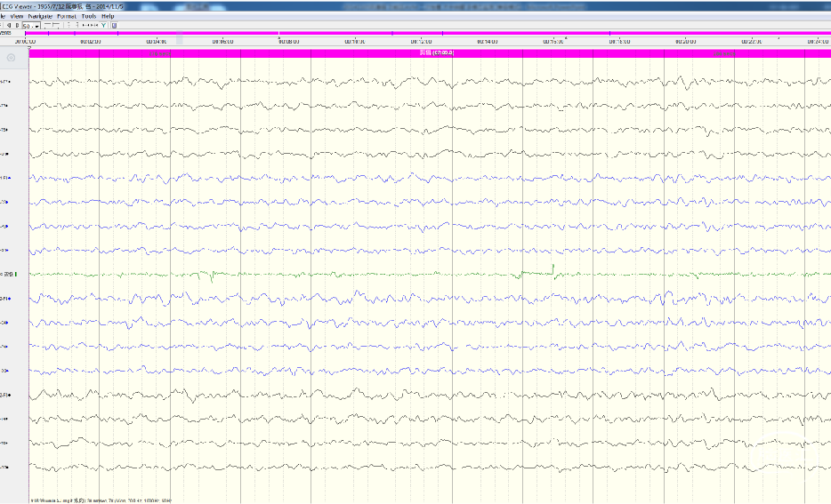Click the purple square toolbar icon

tap(114, 25)
